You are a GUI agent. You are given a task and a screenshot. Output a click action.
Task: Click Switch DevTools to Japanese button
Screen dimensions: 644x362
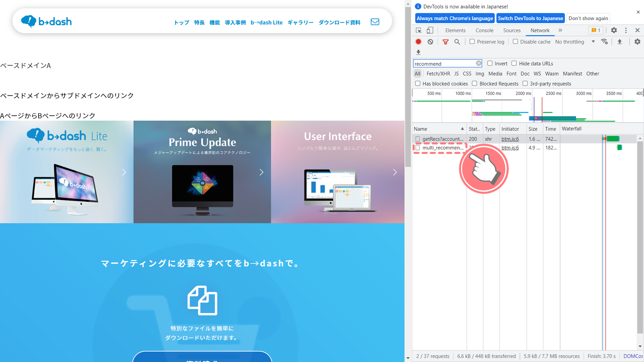point(530,18)
